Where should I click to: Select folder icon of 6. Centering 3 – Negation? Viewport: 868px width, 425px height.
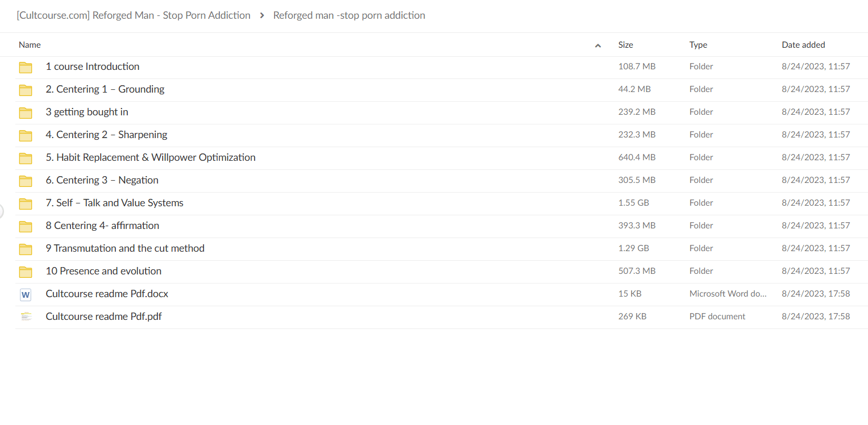point(26,181)
